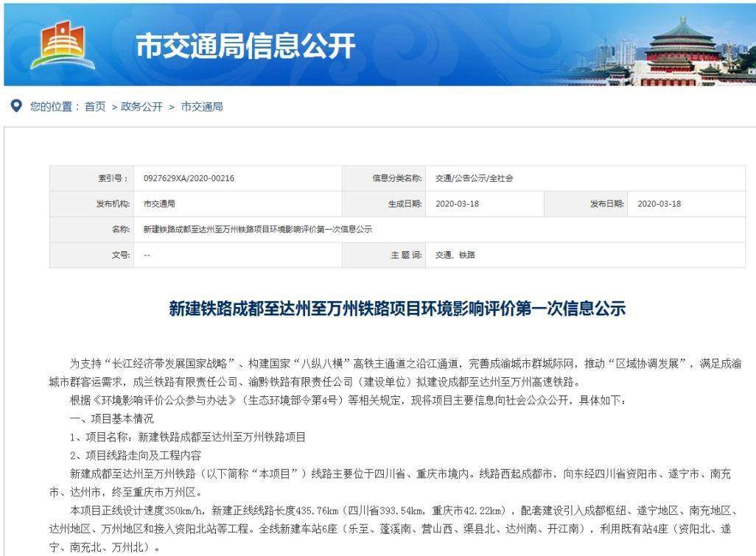Select index number 0927629XA/2020-00216 cell
This screenshot has width=756, height=556.
pos(189,178)
